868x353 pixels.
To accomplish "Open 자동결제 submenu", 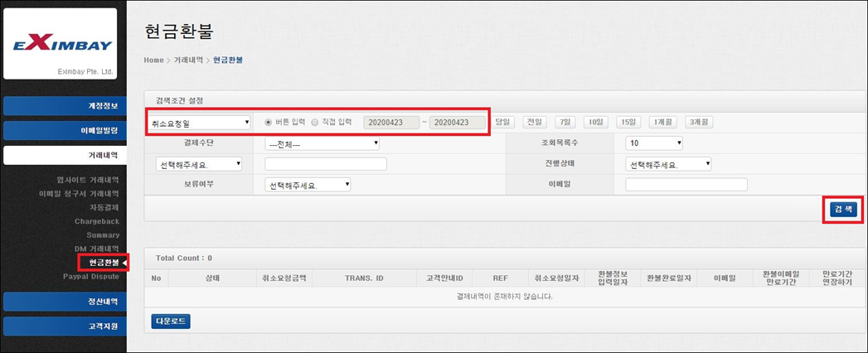I will (104, 207).
